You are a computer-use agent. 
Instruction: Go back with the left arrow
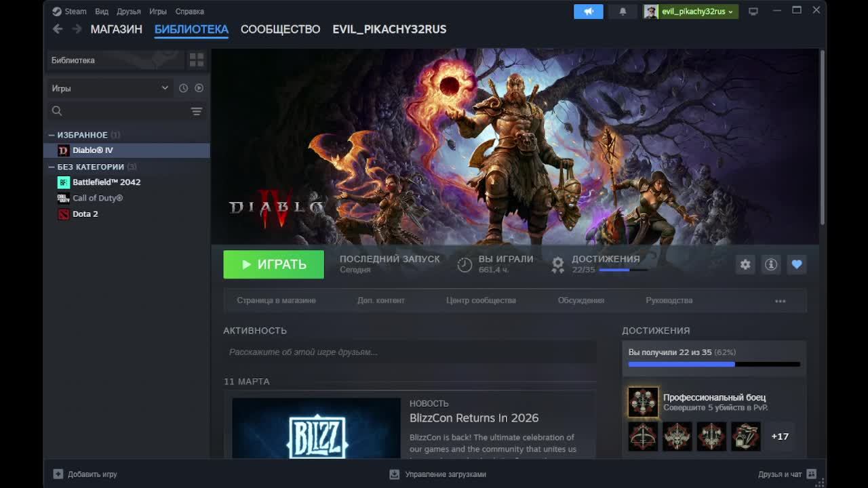pyautogui.click(x=58, y=29)
